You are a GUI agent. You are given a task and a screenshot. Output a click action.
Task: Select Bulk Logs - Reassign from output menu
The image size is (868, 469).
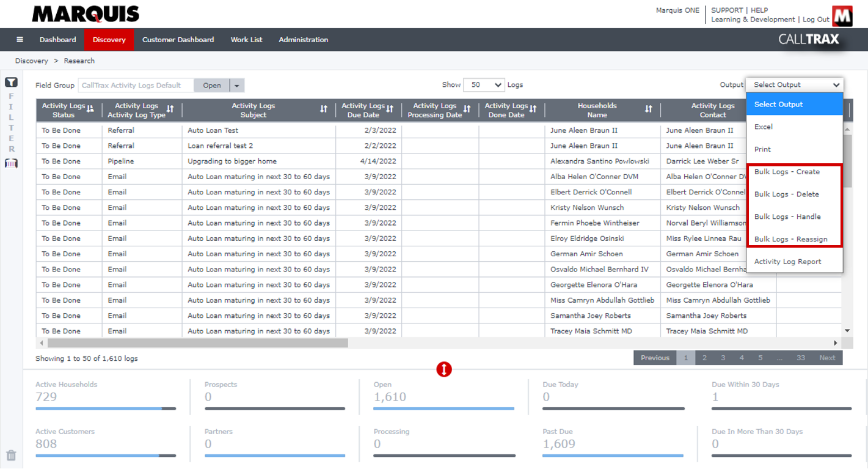point(791,238)
